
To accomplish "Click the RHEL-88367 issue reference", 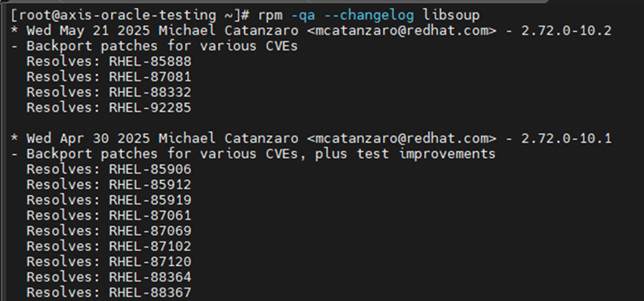I will pos(150,292).
